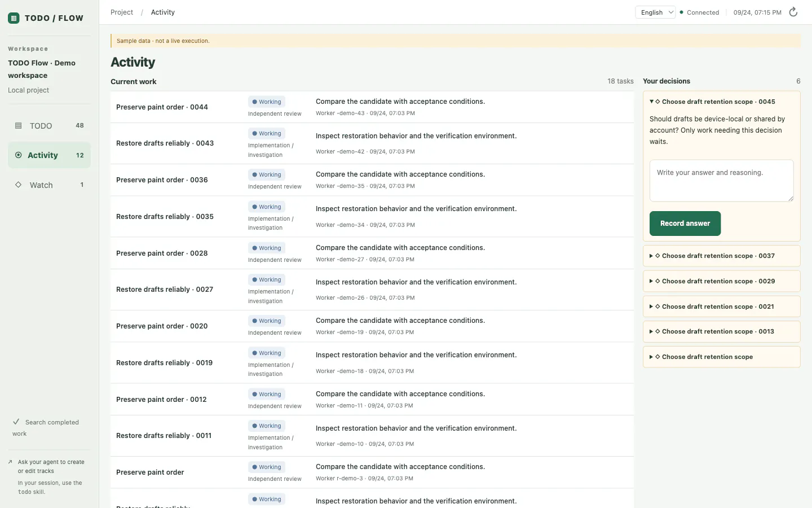
Task: Open task Restore drafts reliably · 0043
Action: coord(165,143)
